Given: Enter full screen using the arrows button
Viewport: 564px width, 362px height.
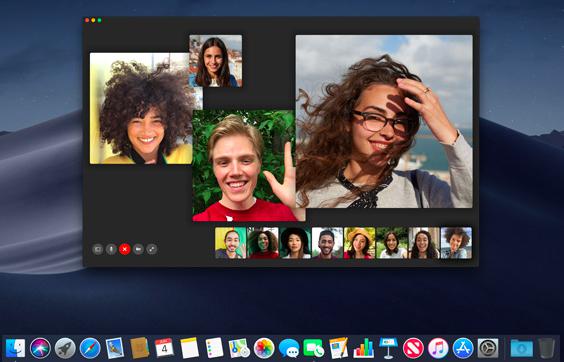Looking at the screenshot, I should click(x=152, y=249).
